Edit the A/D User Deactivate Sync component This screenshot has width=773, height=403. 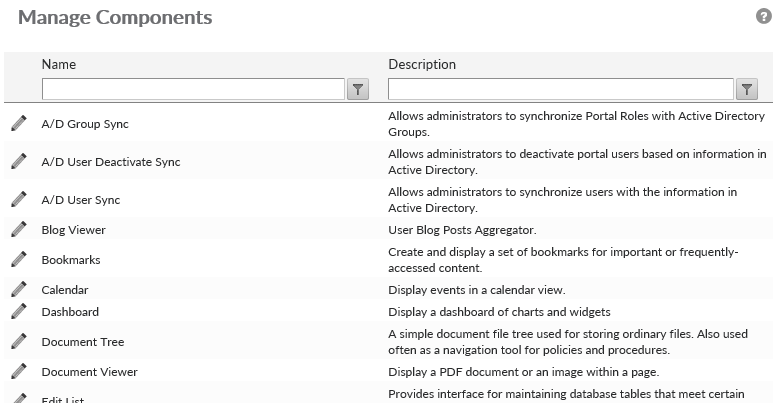pos(19,161)
